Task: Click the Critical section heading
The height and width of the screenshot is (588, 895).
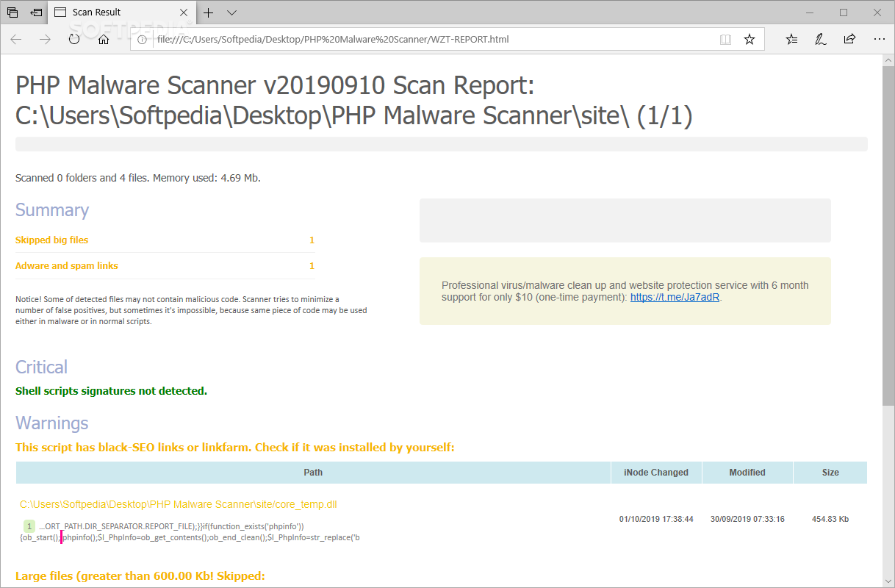Action: pyautogui.click(x=41, y=367)
